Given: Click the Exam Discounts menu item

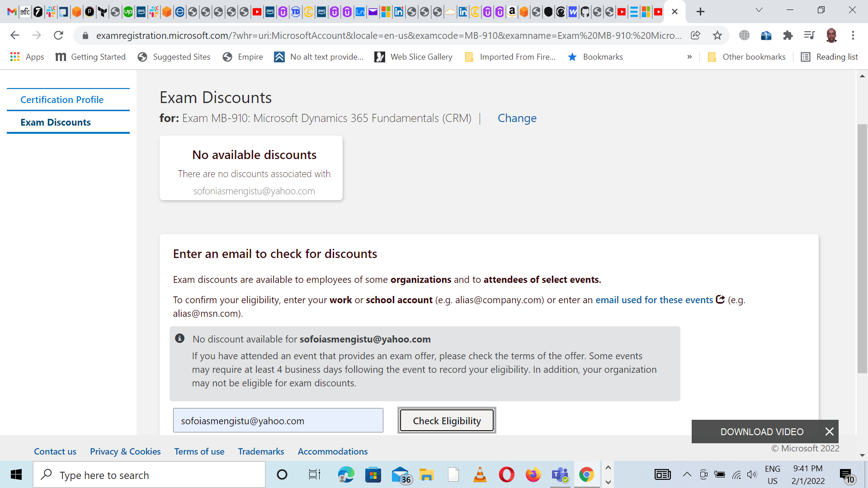Looking at the screenshot, I should click(x=56, y=123).
